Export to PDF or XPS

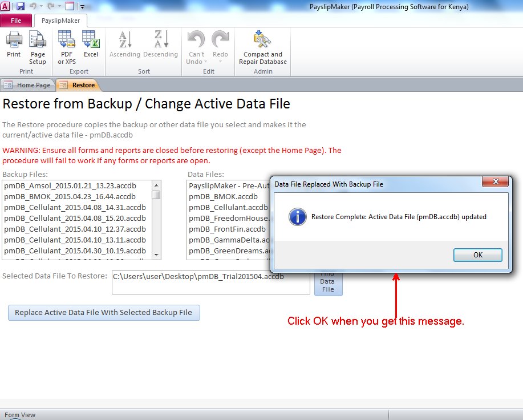(x=67, y=48)
